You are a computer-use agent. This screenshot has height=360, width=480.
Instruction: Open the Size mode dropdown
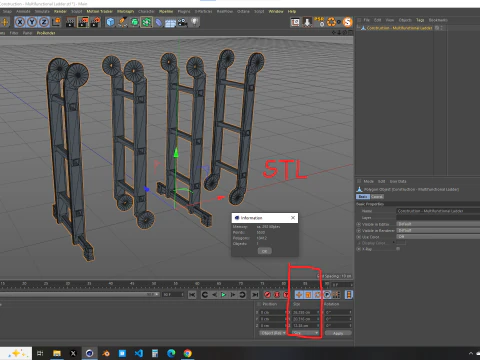(305, 333)
